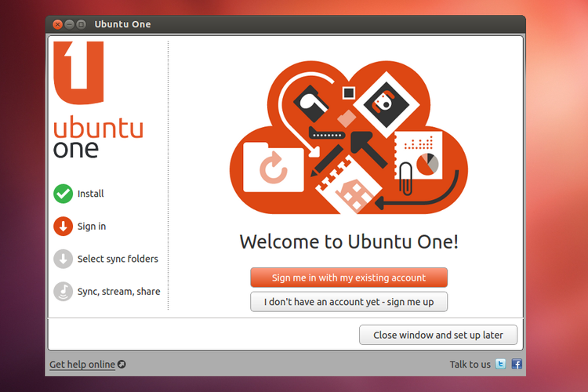Open the Facebook icon in the footer
This screenshot has height=392, width=588.
517,365
